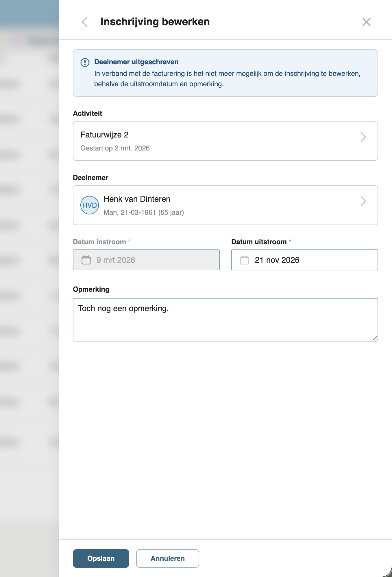Select the Fatuurwijze 2 activity title

click(104, 135)
